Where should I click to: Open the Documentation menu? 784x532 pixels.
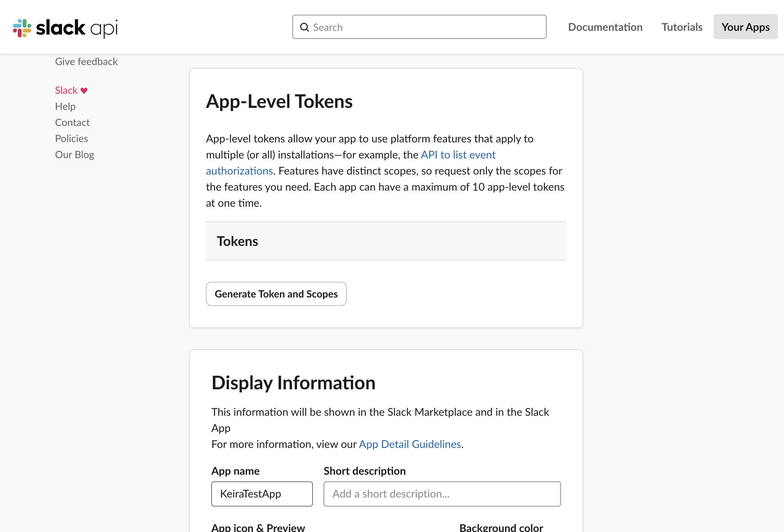pos(605,27)
